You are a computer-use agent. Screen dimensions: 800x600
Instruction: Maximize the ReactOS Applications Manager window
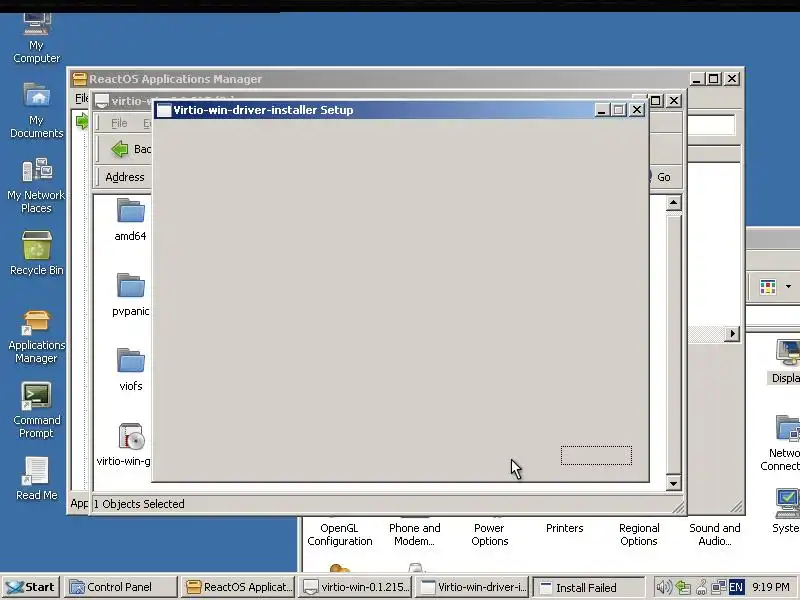(x=714, y=79)
